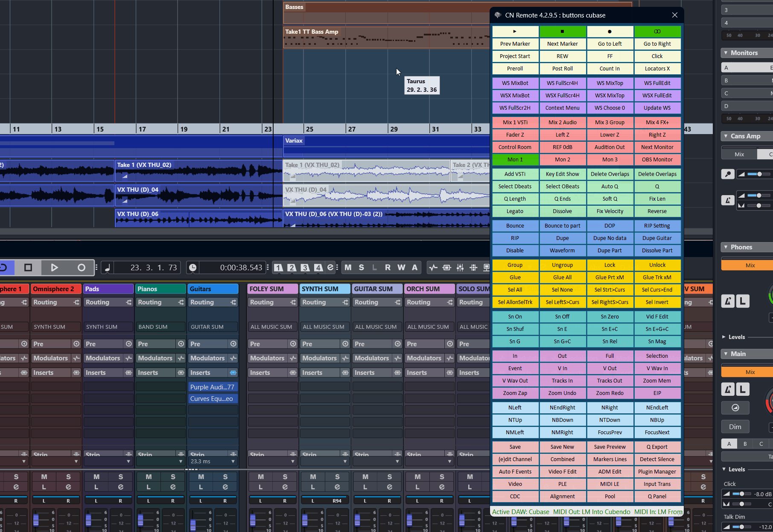This screenshot has height=532, width=773.
Task: Click the bar position field showing 23. 3. 1. 73
Action: tap(147, 268)
